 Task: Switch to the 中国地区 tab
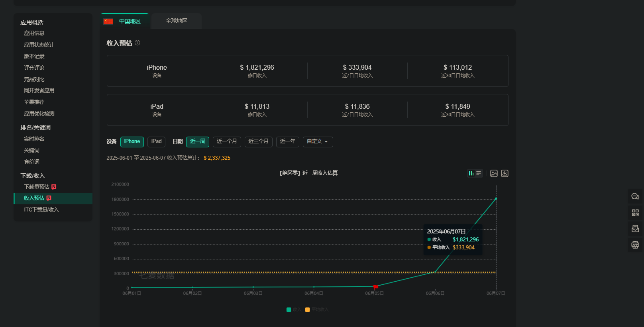pyautogui.click(x=124, y=21)
